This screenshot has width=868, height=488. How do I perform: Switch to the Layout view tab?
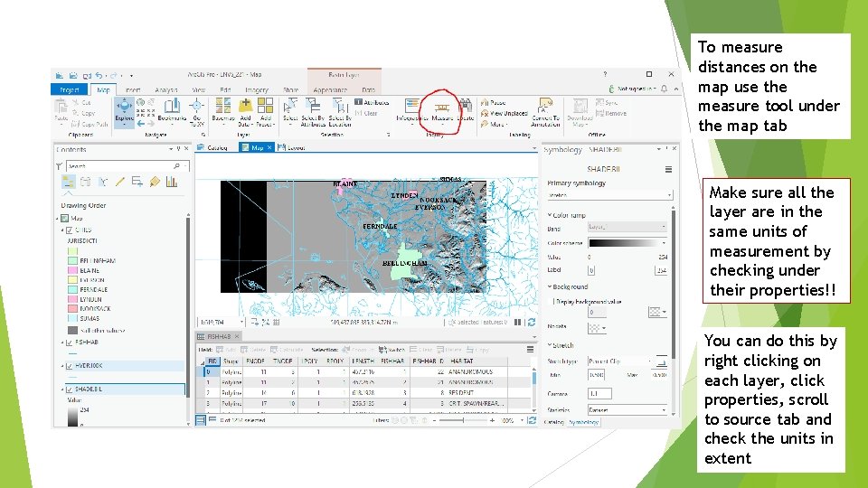tap(292, 147)
